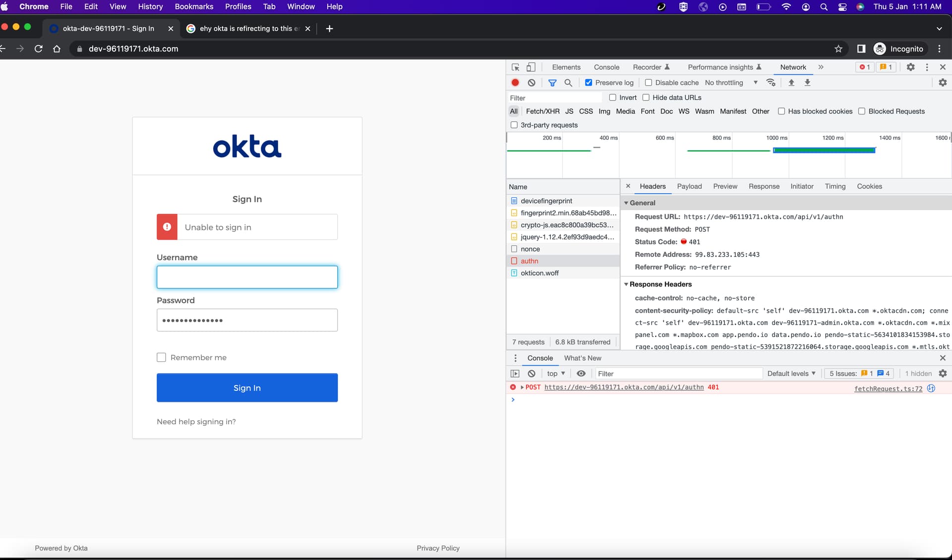
Task: Click the green bar in network timeline
Action: click(824, 150)
